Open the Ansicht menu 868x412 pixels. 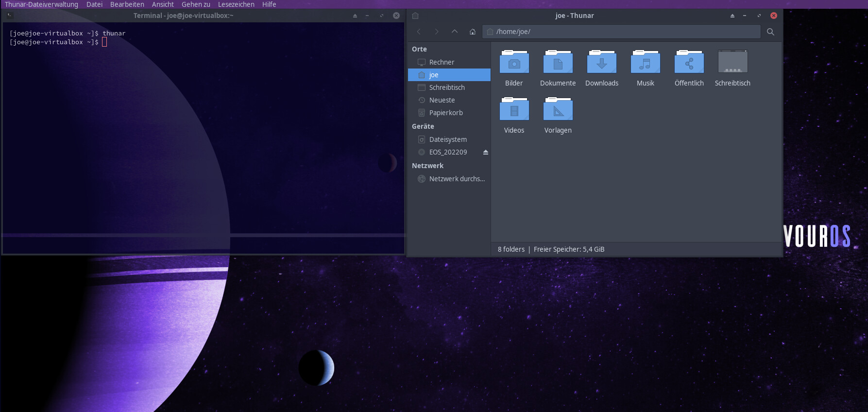163,4
